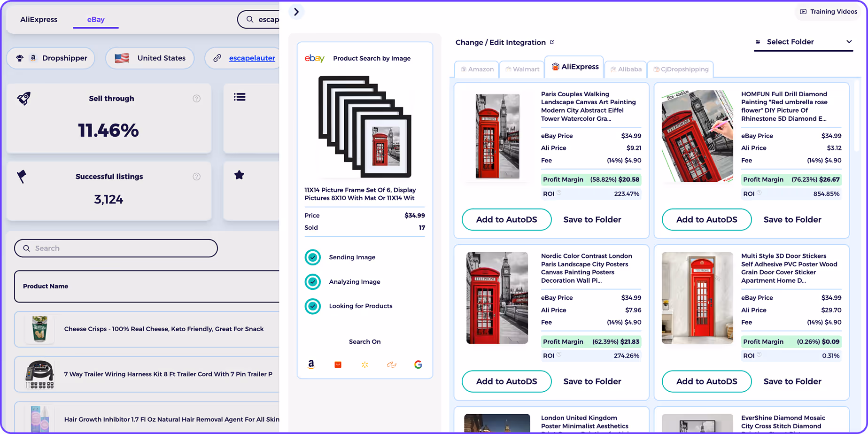Open the escapelauter store link
This screenshot has width=868, height=434.
pos(252,58)
